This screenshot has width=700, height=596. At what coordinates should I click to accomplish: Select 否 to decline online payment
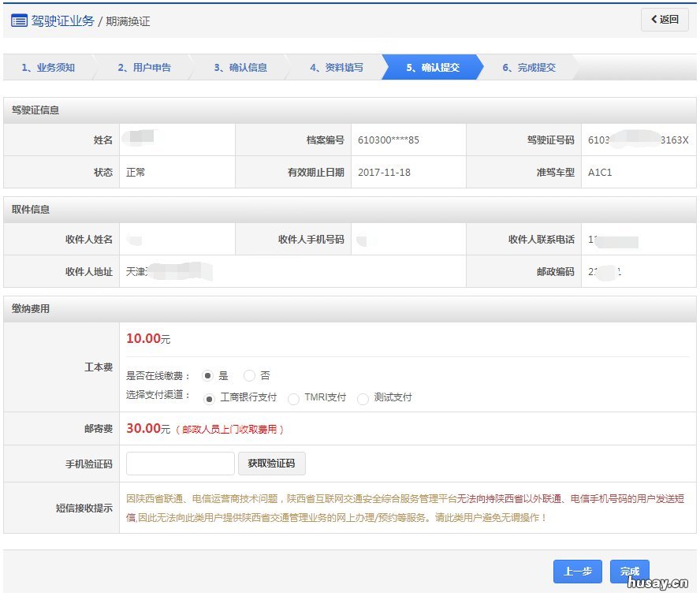tap(248, 376)
